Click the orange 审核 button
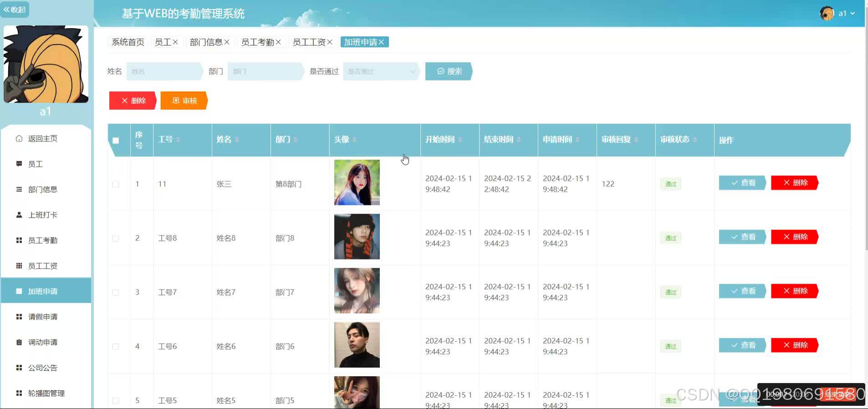The width and height of the screenshot is (868, 409). (184, 101)
